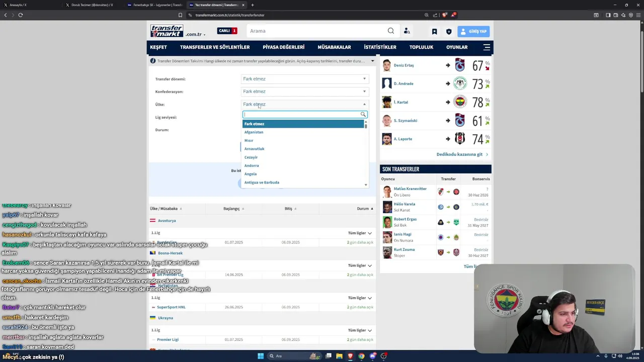Open TOPLULUK menu

click(x=421, y=47)
